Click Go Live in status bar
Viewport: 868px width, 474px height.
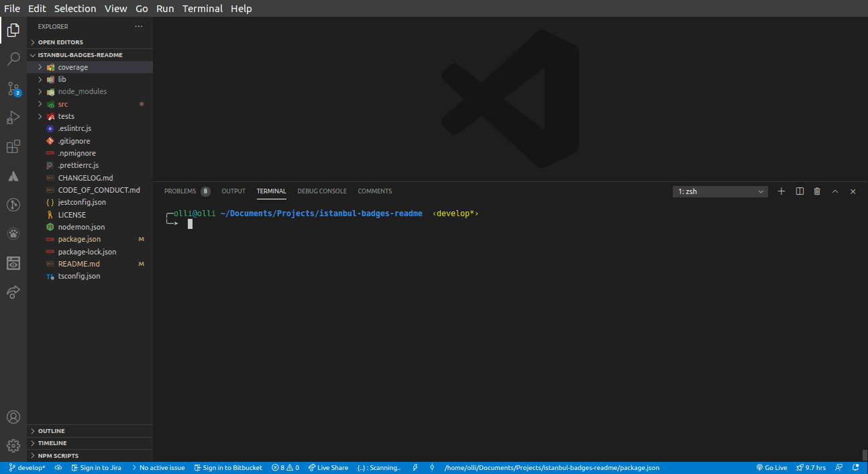pyautogui.click(x=771, y=468)
